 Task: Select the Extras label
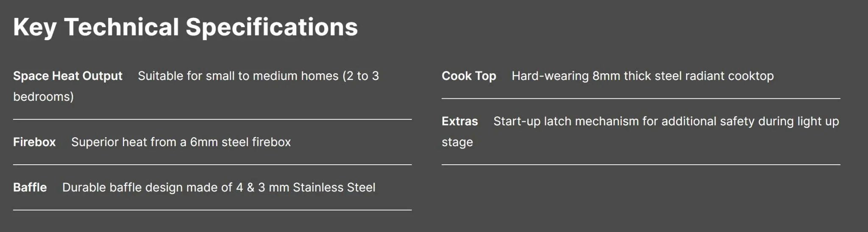tap(460, 122)
